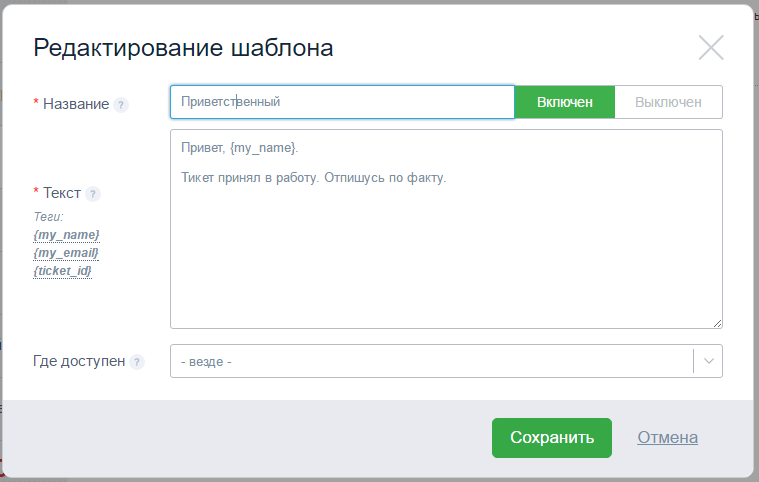Image resolution: width=759 pixels, height=482 pixels.
Task: Click the help icon next to Где доступен
Action: 137,362
